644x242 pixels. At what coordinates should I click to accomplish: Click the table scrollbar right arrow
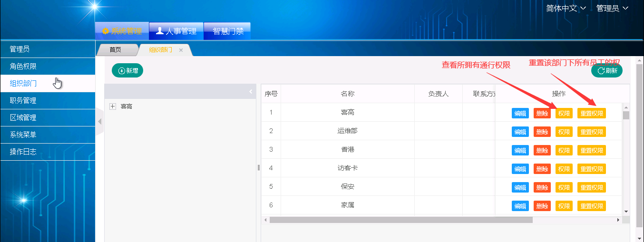click(x=618, y=220)
